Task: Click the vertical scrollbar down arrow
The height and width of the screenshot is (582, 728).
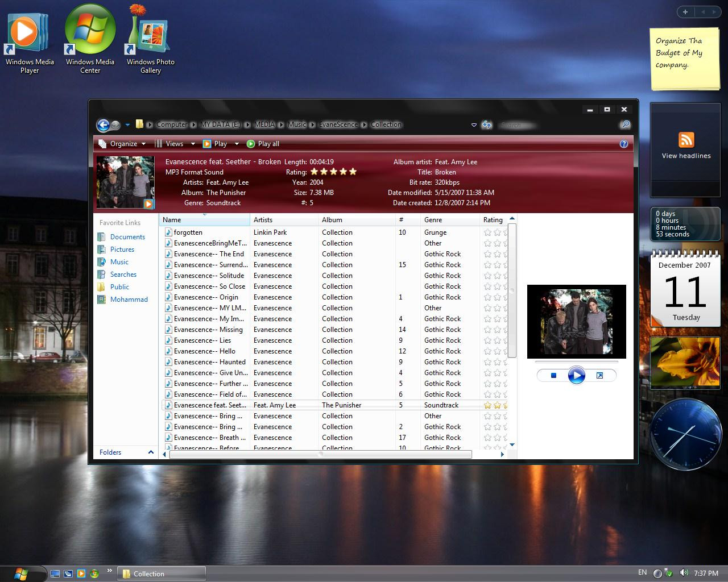Action: (x=512, y=444)
